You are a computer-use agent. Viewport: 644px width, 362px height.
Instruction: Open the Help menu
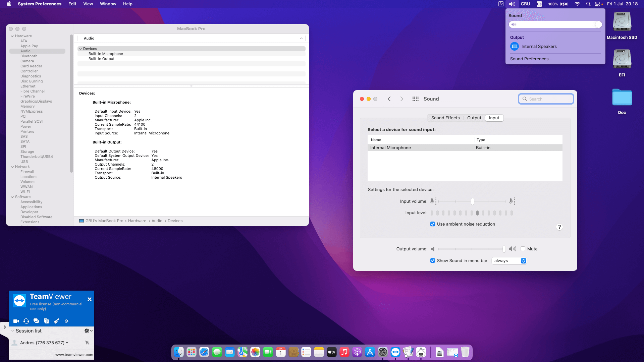click(128, 4)
